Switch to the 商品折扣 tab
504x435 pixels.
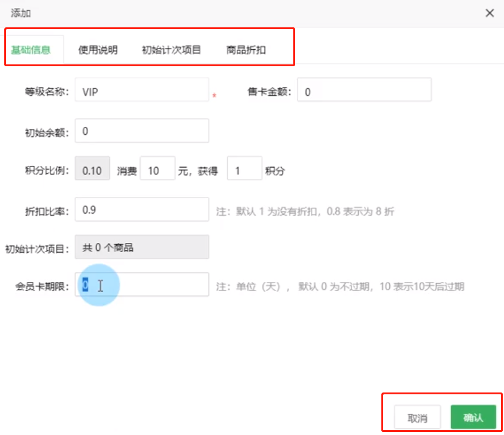(246, 50)
